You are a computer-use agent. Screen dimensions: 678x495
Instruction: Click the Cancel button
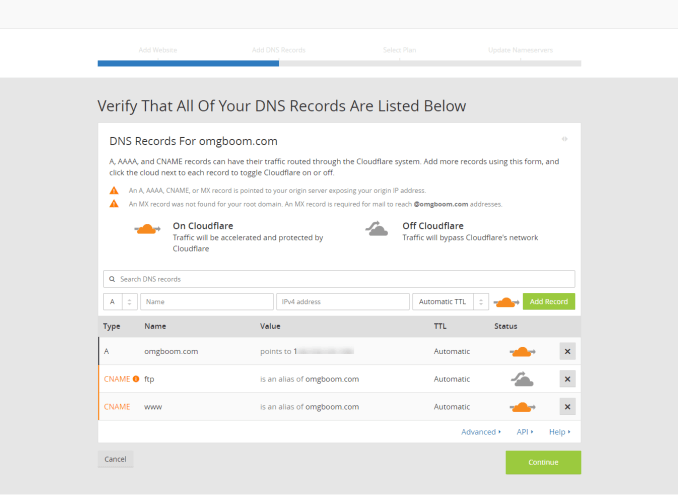[x=115, y=459]
